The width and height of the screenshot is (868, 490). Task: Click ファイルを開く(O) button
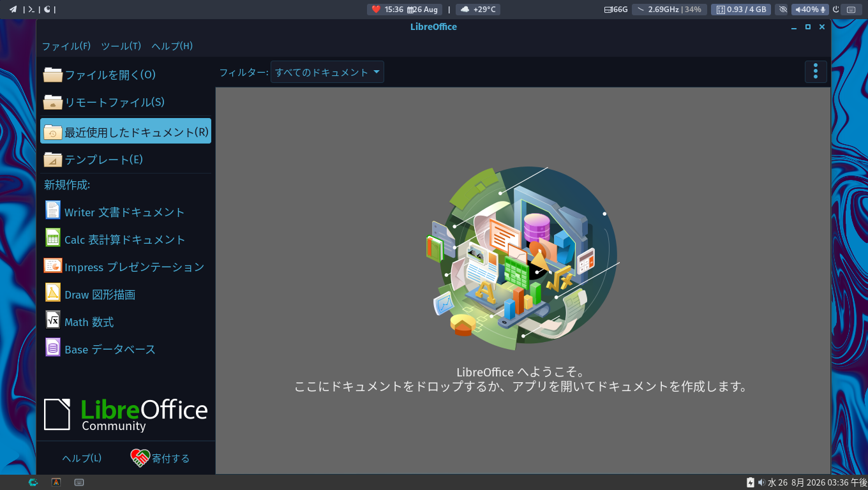(x=126, y=75)
